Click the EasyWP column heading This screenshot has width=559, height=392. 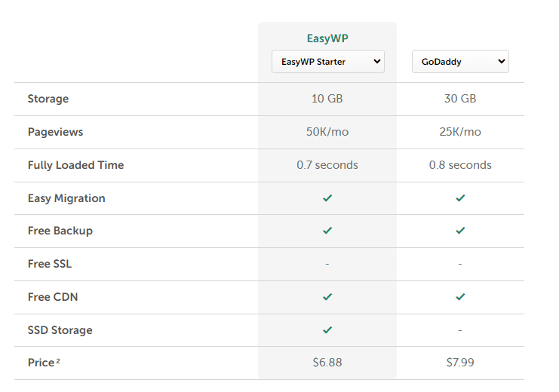(327, 38)
